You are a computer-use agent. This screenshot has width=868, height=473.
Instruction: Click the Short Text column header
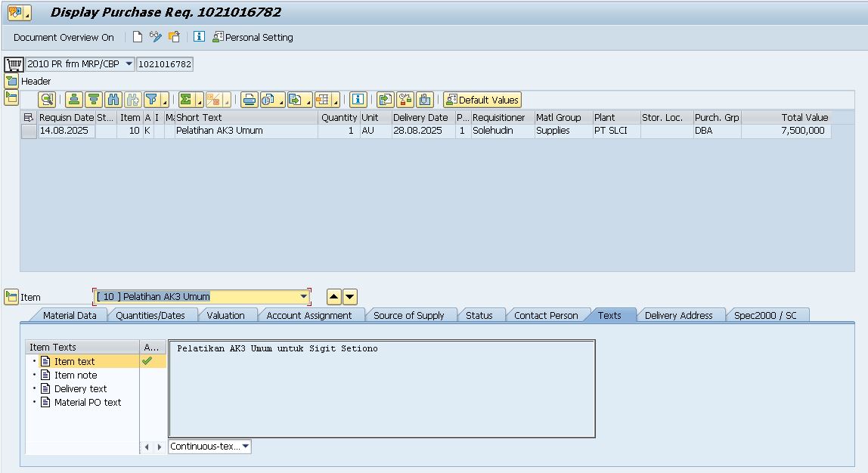(x=246, y=117)
